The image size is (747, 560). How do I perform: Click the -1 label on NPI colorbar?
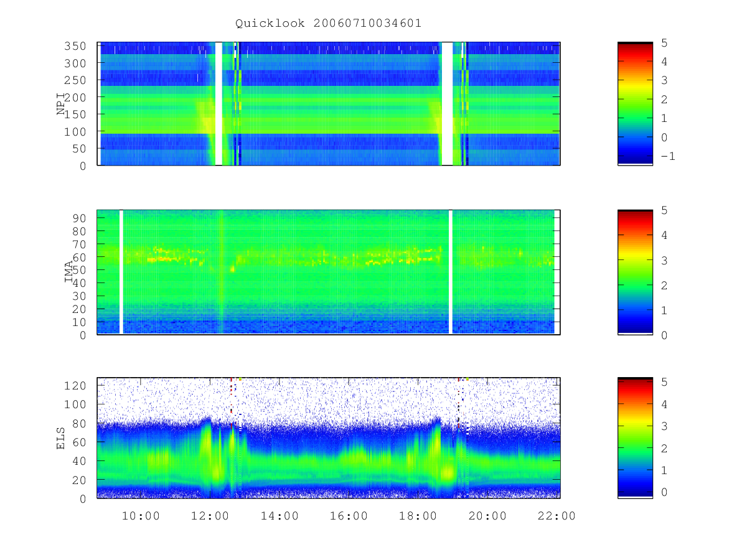[x=668, y=156]
